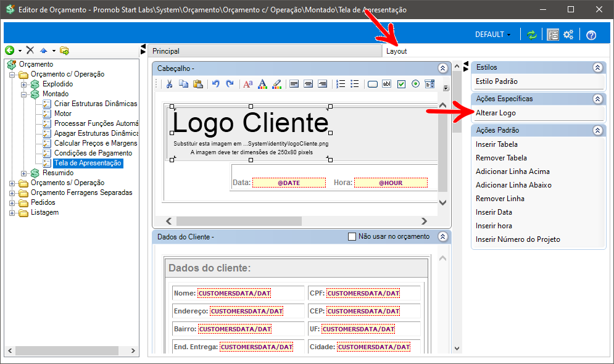Screen dimensions: 614x364
Task: Select Tela de Apresentação tree item
Action: [x=88, y=163]
